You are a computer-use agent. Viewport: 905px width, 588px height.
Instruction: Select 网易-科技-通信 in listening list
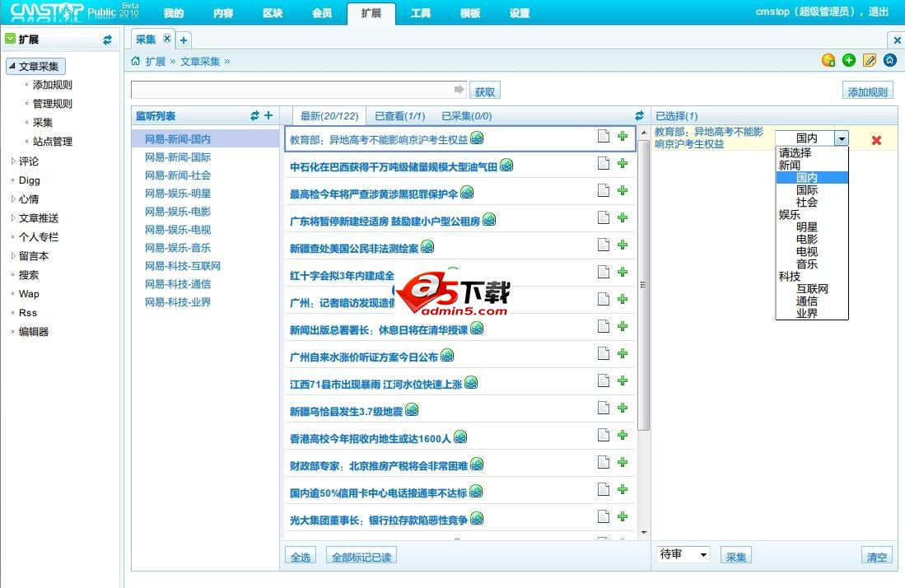(178, 284)
